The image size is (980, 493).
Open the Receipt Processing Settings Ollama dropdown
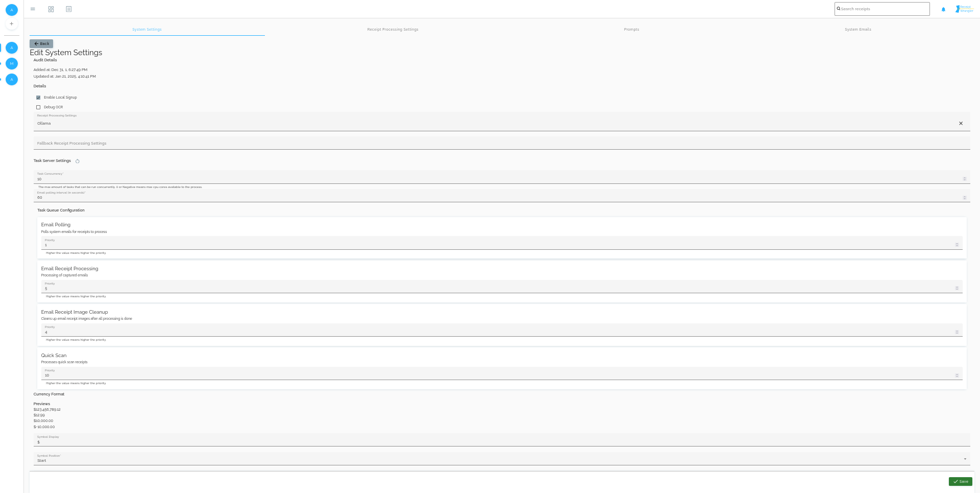(x=490, y=124)
